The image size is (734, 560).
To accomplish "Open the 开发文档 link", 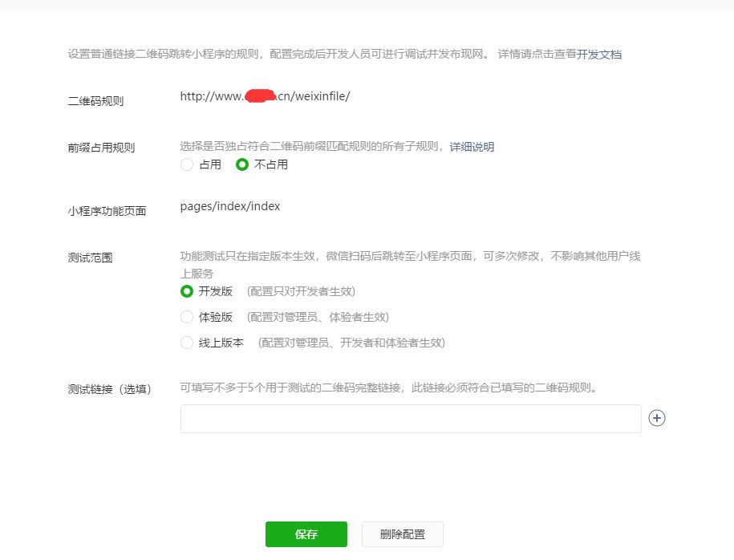I will coord(598,55).
